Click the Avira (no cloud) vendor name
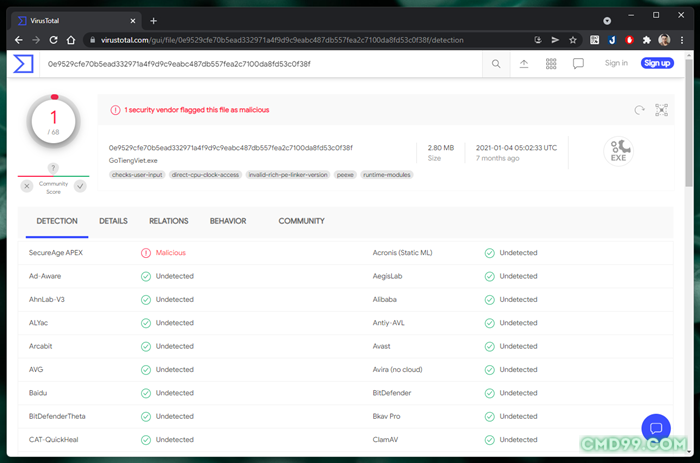700x463 pixels. [x=397, y=369]
